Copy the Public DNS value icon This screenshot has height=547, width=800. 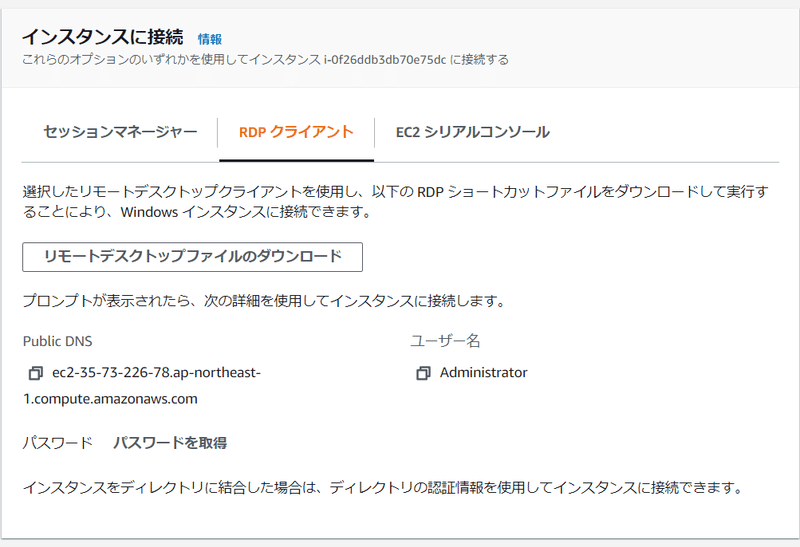pyautogui.click(x=35, y=373)
